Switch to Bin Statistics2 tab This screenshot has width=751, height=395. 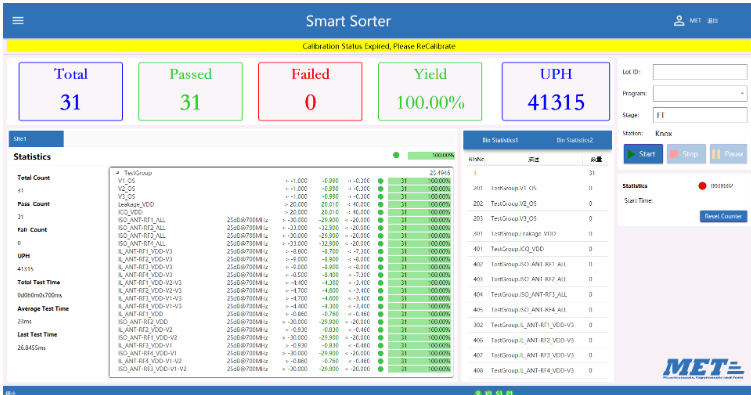click(x=574, y=140)
